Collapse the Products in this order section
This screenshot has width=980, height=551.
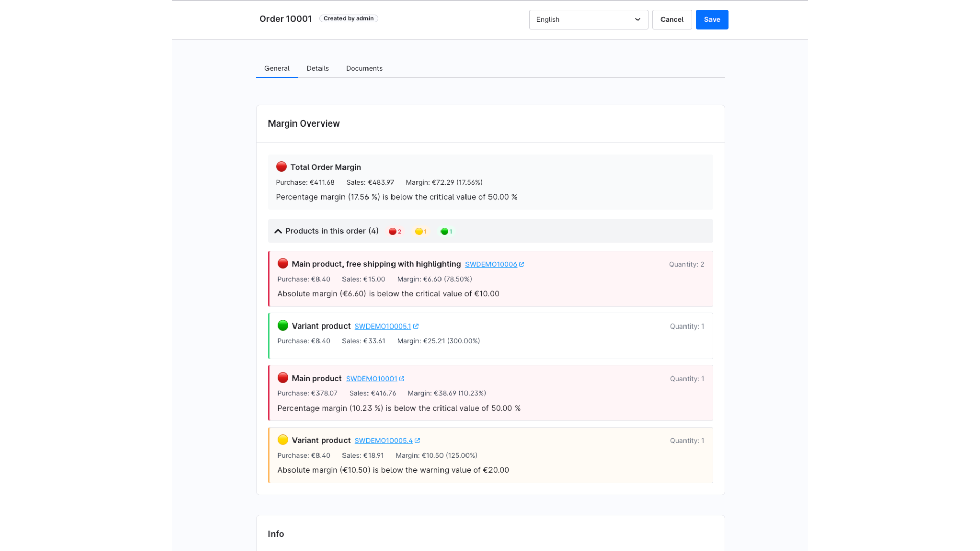[278, 231]
